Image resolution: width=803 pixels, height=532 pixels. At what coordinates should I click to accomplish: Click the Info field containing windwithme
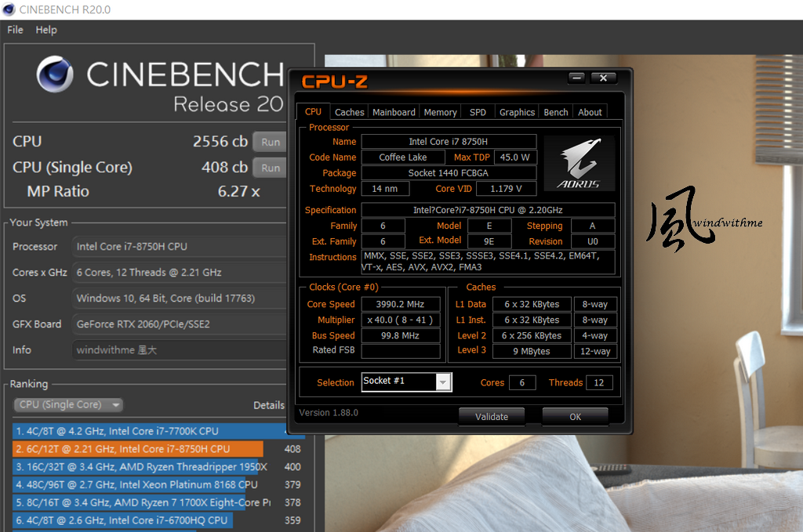(180, 350)
